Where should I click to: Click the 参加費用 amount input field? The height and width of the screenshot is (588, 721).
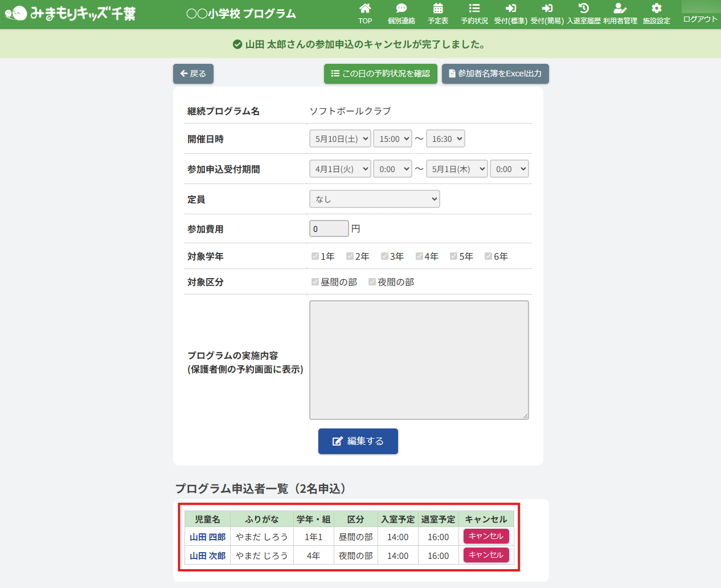(x=329, y=228)
